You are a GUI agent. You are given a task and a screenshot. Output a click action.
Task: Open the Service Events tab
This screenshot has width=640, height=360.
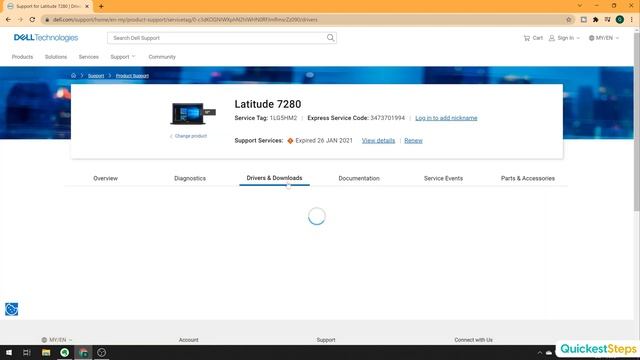pos(443,178)
